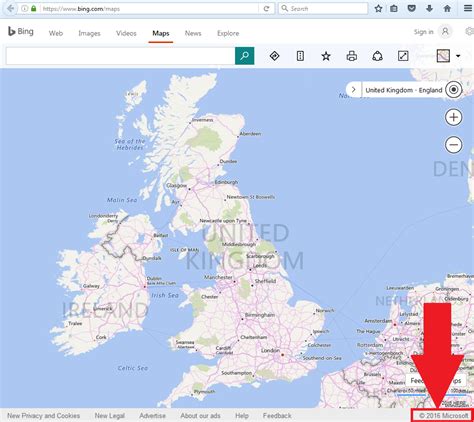Zoom in with the plus button
The width and height of the screenshot is (474, 422).
click(453, 117)
